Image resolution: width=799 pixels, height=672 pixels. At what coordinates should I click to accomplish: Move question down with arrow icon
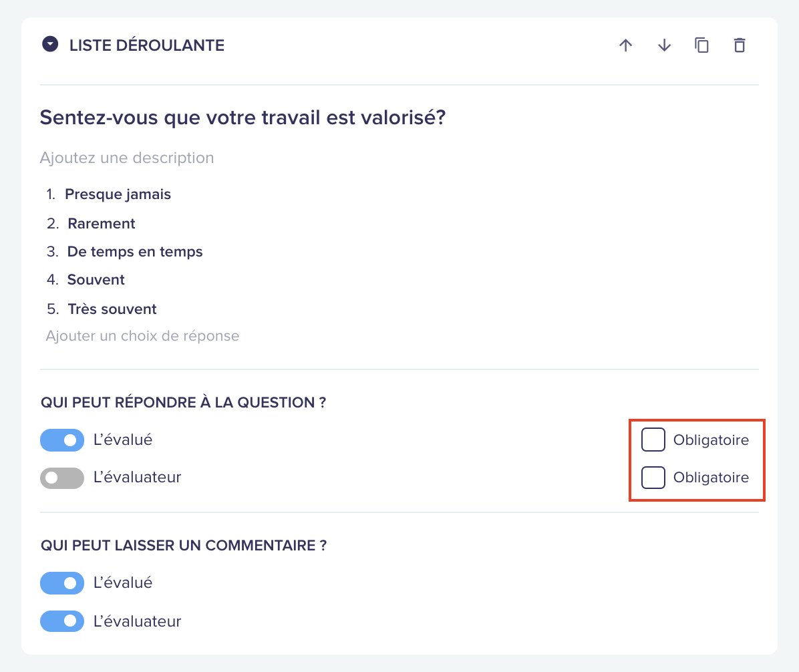[664, 45]
